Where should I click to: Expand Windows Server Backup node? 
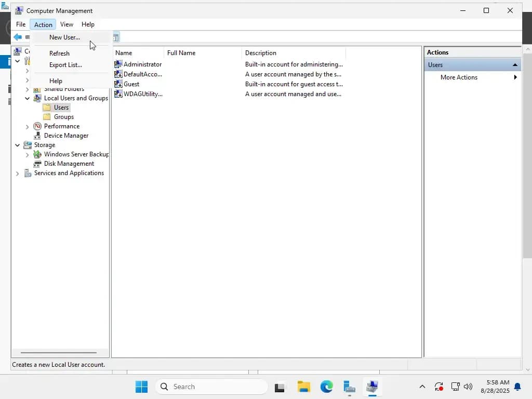tap(27, 155)
